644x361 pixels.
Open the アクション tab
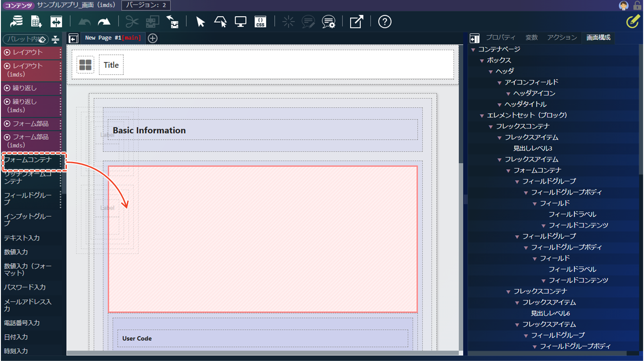coord(562,38)
